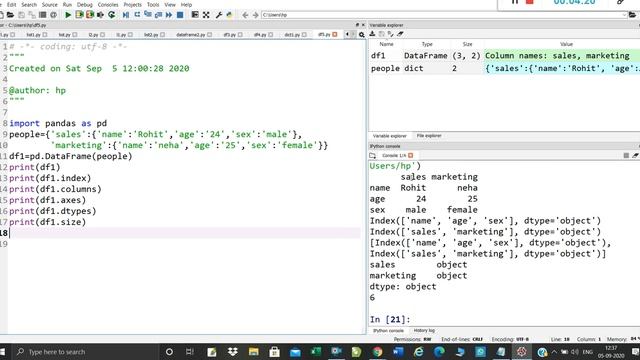
Task: Switch to Variable explorer tab
Action: [x=389, y=136]
